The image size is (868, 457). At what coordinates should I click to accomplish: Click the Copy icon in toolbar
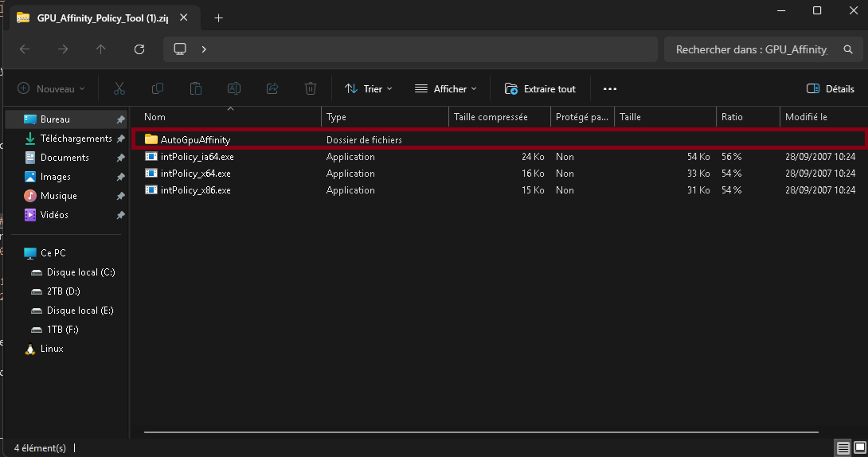(158, 88)
